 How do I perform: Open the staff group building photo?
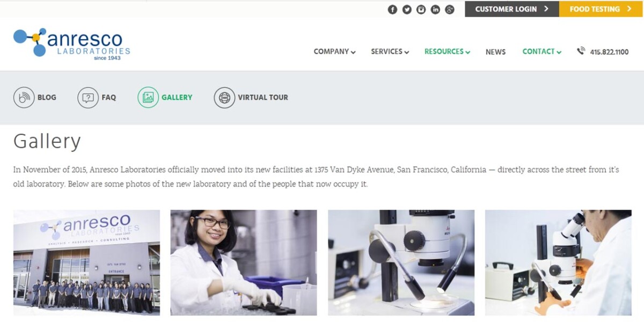[86, 262]
